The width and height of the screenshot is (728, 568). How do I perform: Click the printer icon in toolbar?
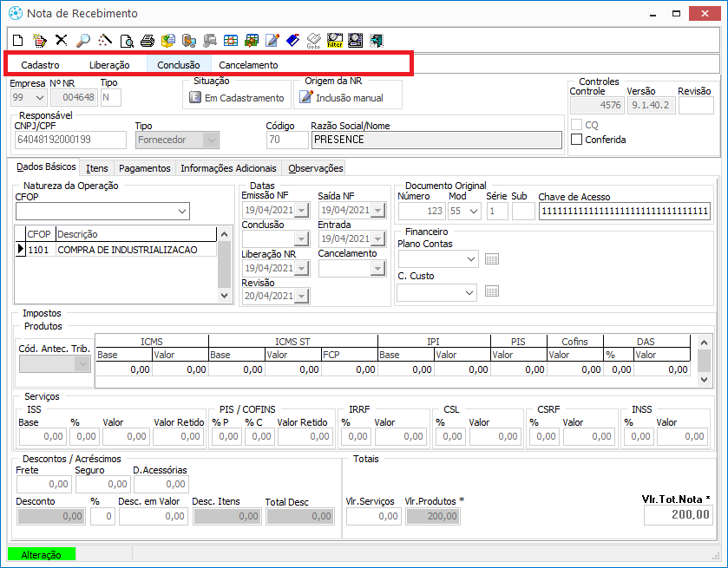[x=147, y=40]
